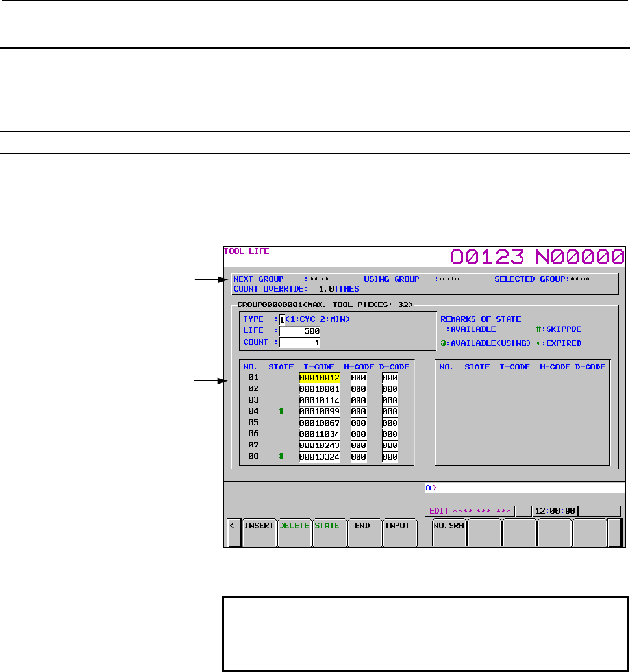Click the COUNT value field
Image resolution: width=630 pixels, height=672 pixels.
300,342
